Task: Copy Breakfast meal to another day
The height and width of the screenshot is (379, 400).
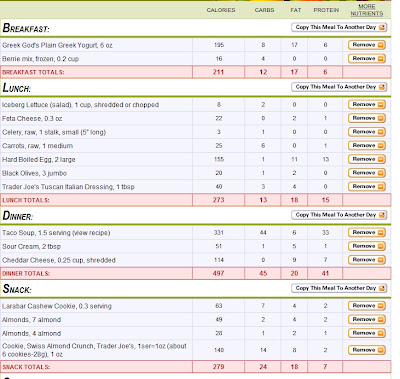Action: coord(339,27)
